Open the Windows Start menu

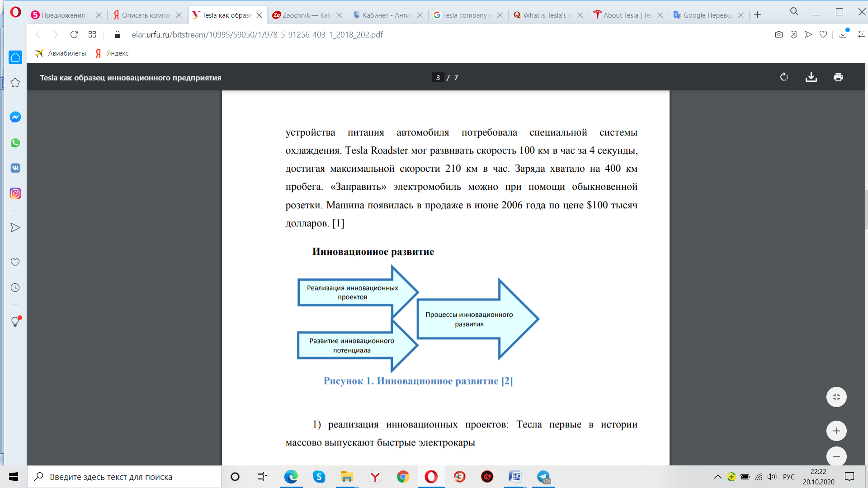click(14, 477)
